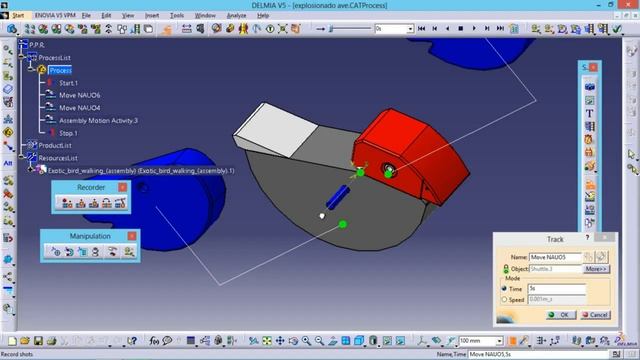The height and width of the screenshot is (360, 640).
Task: Select Move NAUO6 activity in tree
Action: [80, 95]
